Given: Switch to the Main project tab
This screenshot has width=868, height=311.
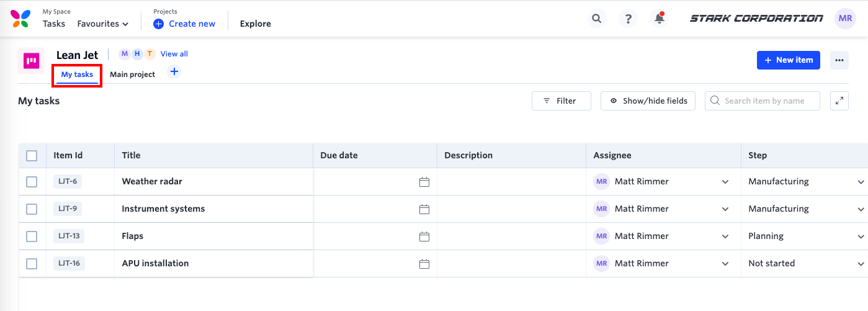Looking at the screenshot, I should [x=132, y=74].
